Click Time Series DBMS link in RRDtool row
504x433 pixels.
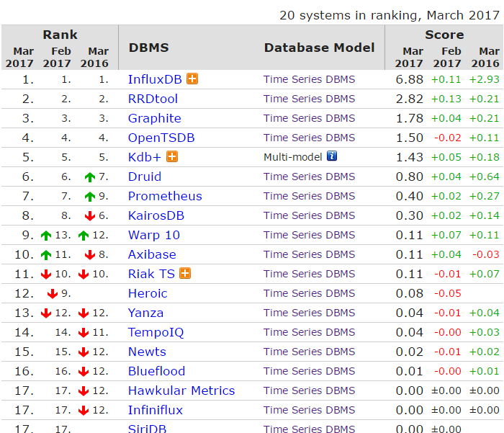coord(309,99)
